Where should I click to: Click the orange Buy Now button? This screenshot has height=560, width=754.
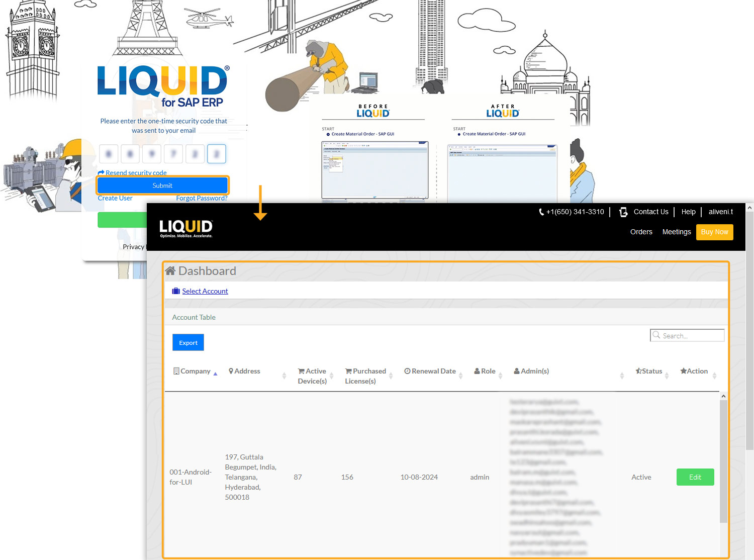pos(715,232)
